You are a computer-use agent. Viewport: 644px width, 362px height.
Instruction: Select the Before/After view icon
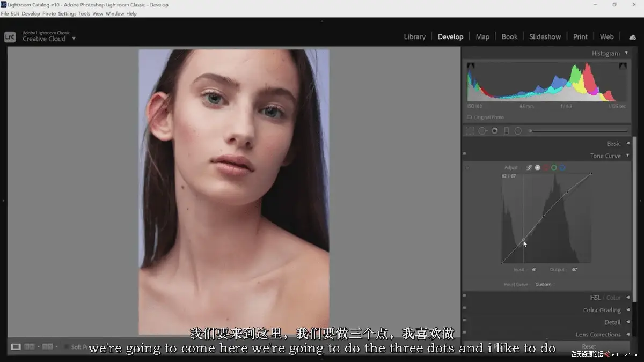pos(47,347)
